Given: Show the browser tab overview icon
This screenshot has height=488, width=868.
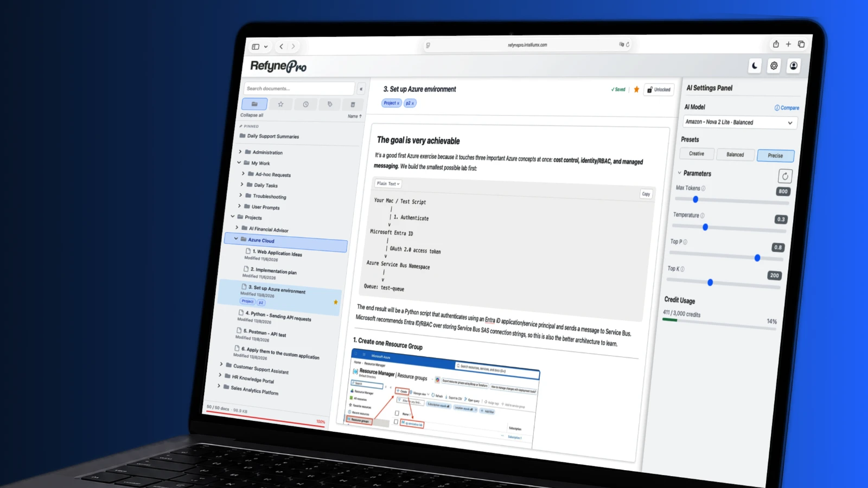Looking at the screenshot, I should click(x=801, y=44).
